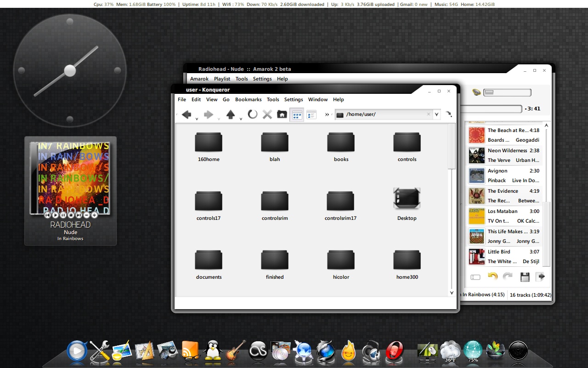Select the controlsrim17 folder
Viewport: 588px width, 368px height.
point(341,206)
